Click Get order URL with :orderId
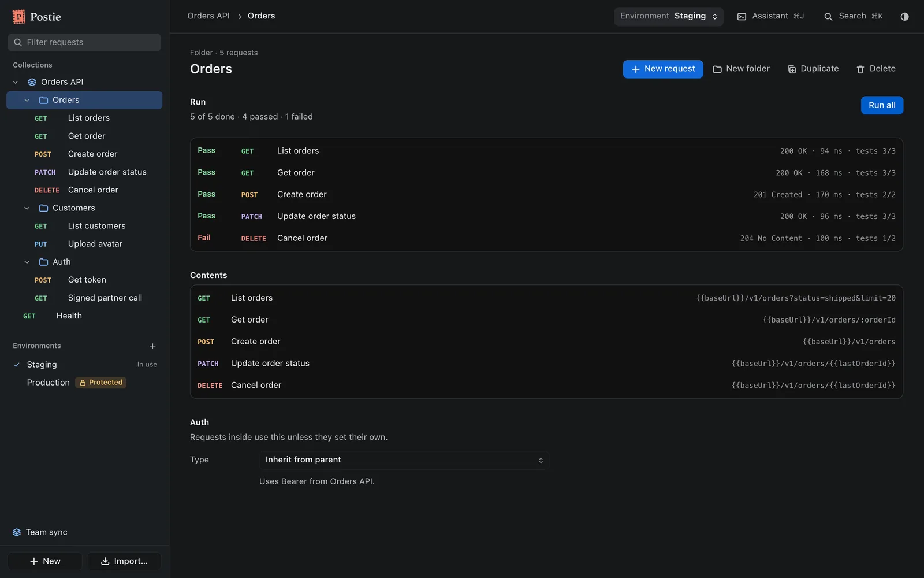924x578 pixels. point(829,320)
